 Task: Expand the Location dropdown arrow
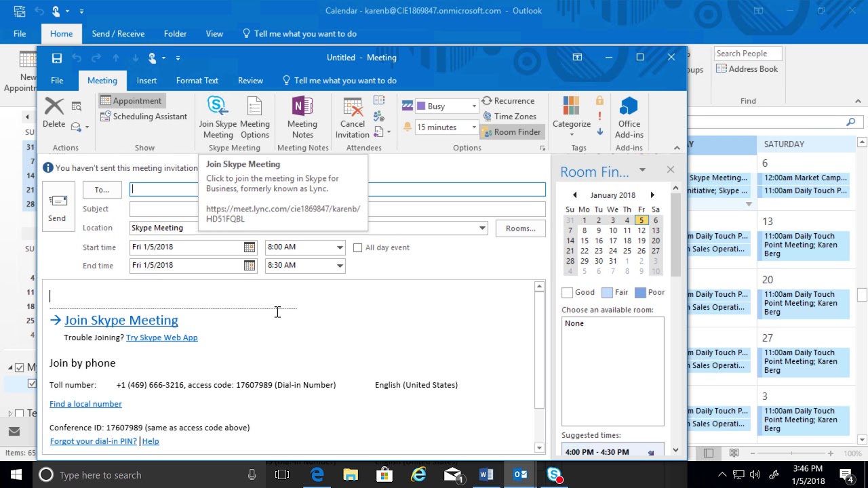(482, 228)
